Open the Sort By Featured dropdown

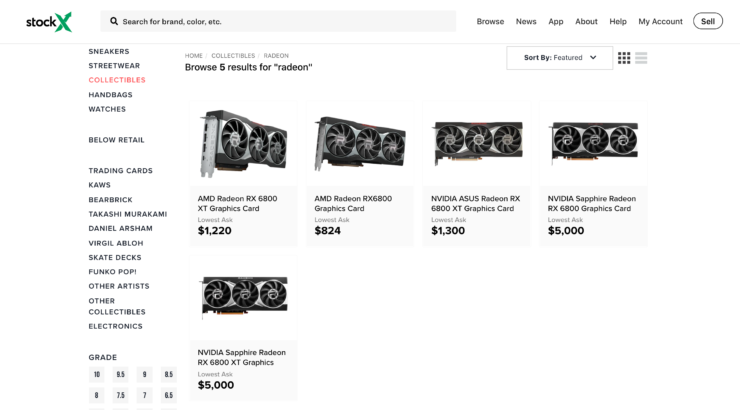coord(559,58)
